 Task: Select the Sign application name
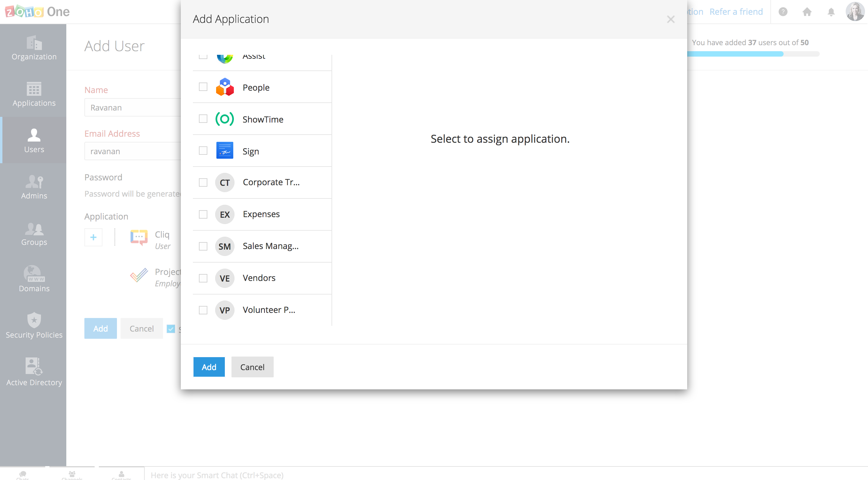click(251, 151)
